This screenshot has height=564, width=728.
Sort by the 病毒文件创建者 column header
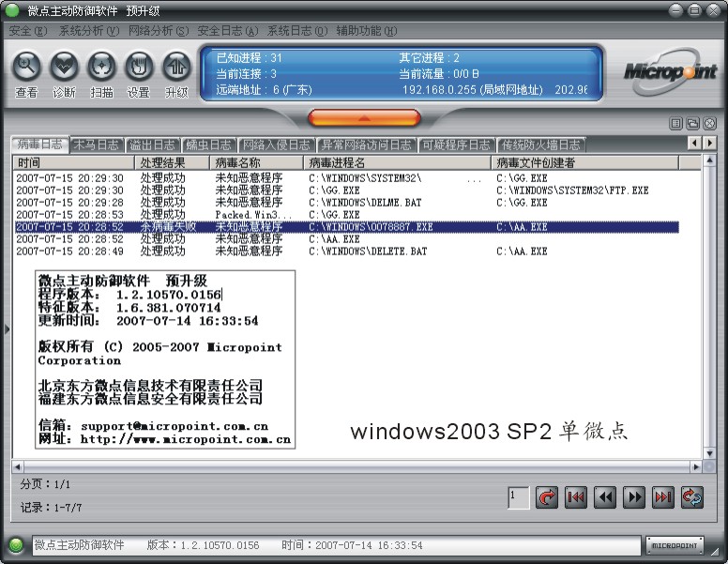click(585, 162)
